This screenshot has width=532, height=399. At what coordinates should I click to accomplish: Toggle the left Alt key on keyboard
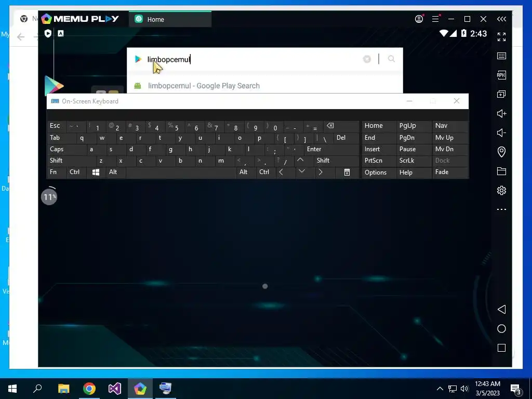tap(116, 172)
